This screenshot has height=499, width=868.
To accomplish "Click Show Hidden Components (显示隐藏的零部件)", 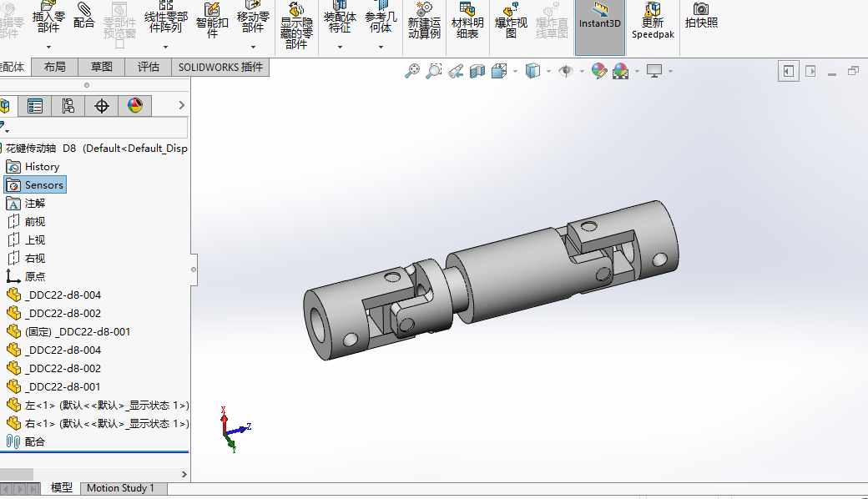I will tap(296, 25).
